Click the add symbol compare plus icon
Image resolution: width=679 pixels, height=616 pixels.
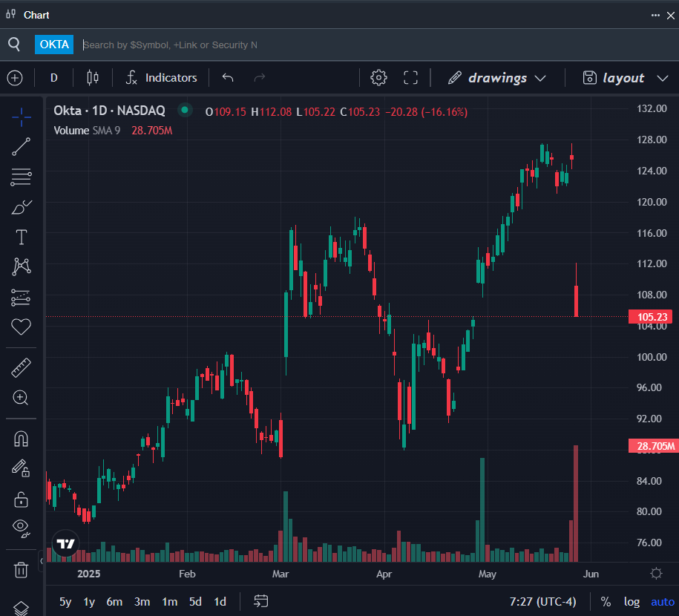pyautogui.click(x=15, y=78)
